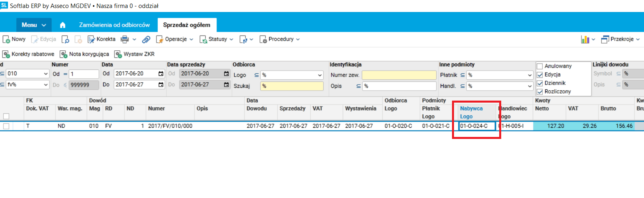Image resolution: width=644 pixels, height=198 pixels.
Task: Click the Szukaj search field
Action: (x=292, y=86)
